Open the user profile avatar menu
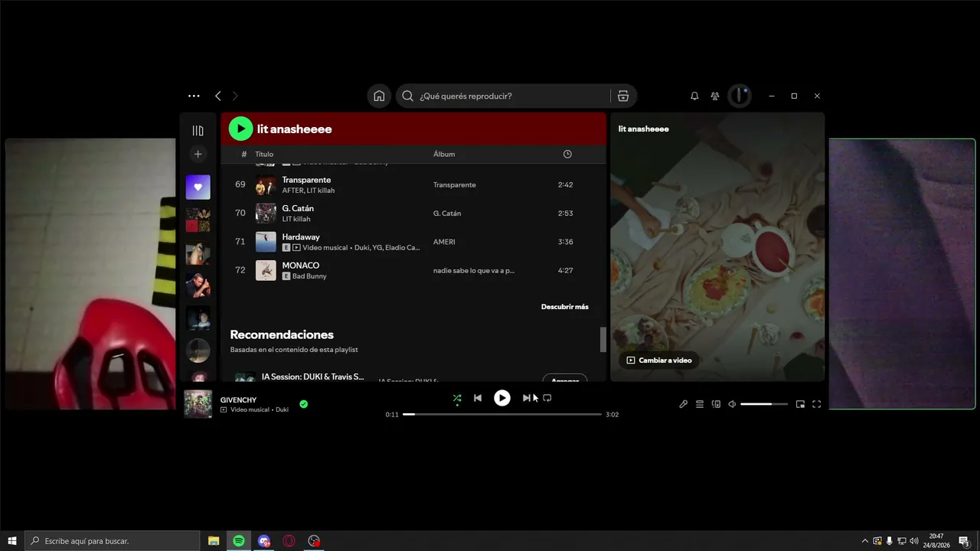Image resolution: width=980 pixels, height=551 pixels. tap(739, 96)
